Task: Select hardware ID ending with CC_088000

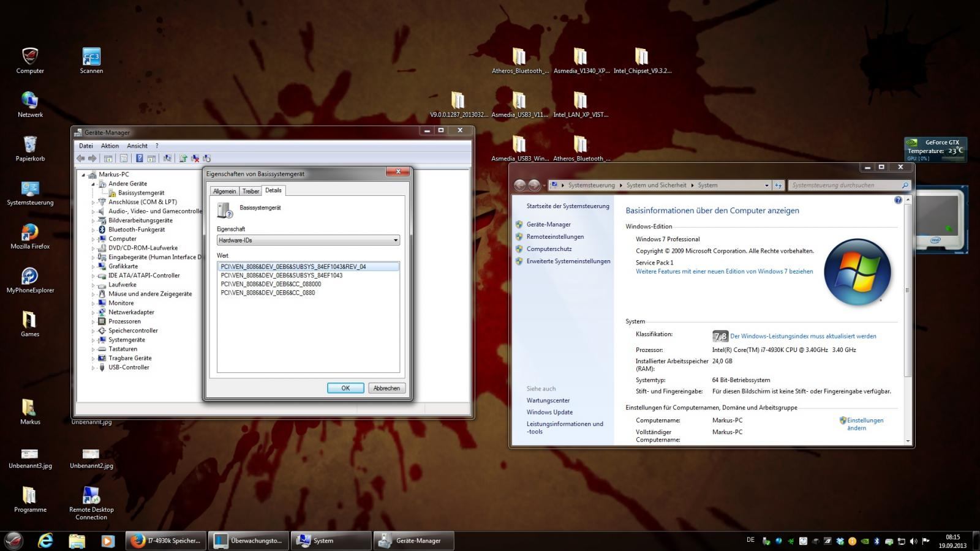Action: coord(271,284)
